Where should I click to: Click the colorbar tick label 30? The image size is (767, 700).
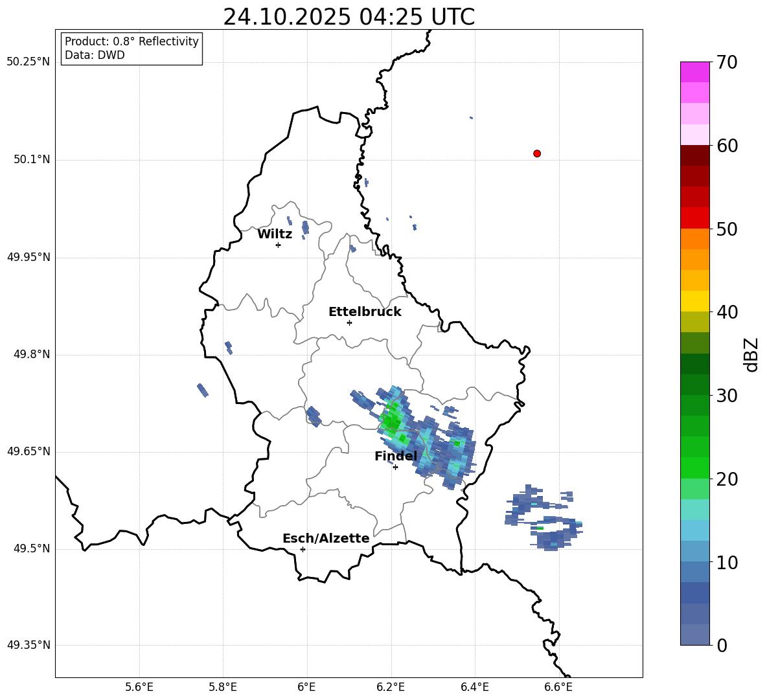(x=727, y=396)
